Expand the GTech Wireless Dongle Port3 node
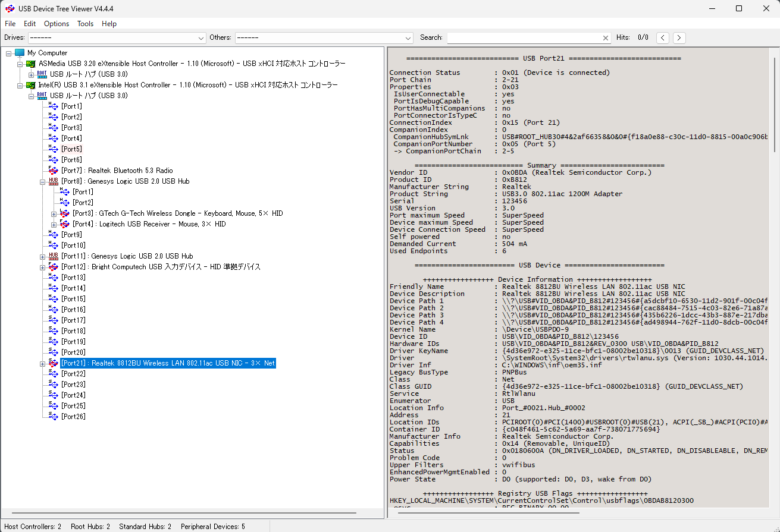 click(54, 213)
